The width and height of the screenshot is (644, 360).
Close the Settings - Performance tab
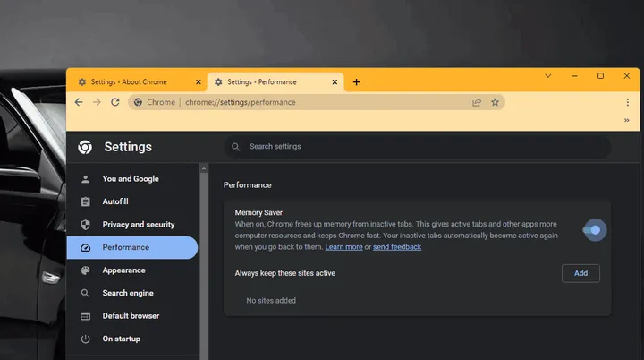[335, 81]
